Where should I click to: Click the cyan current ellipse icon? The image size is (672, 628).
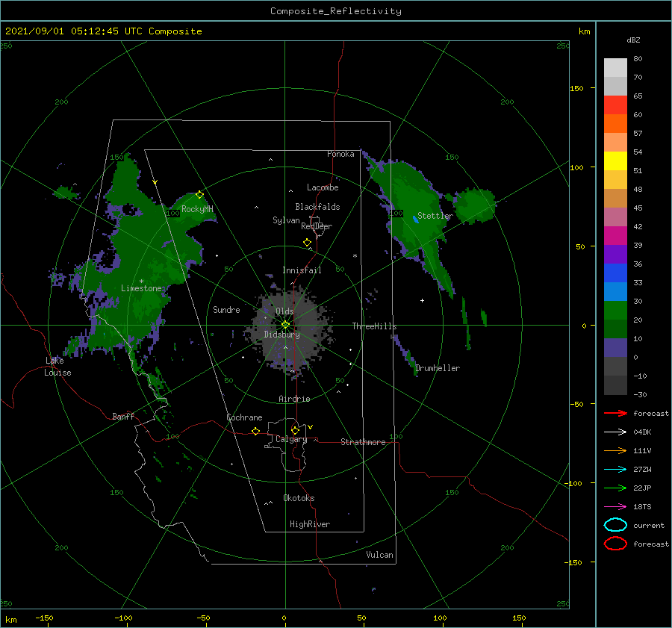point(615,525)
